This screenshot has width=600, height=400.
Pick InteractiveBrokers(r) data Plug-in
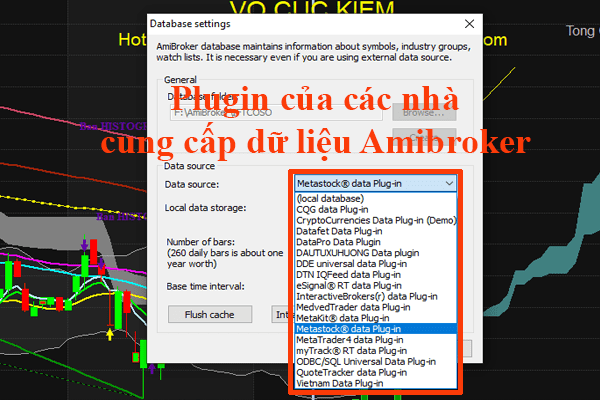[x=375, y=296]
